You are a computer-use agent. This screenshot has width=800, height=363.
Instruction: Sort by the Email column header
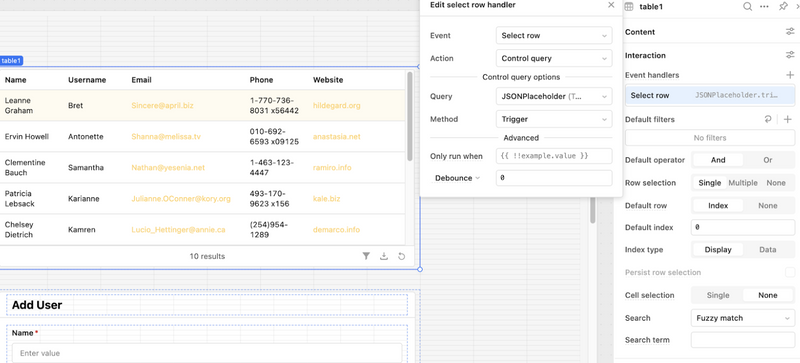[141, 80]
